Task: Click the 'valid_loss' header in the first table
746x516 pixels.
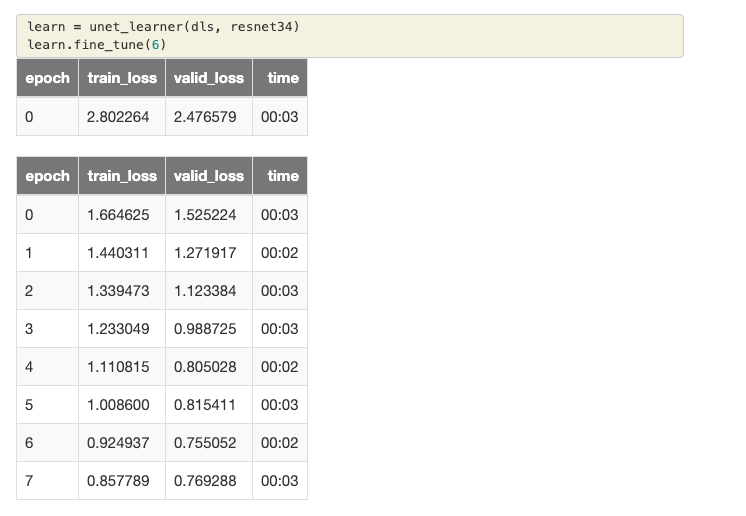Action: (x=209, y=78)
